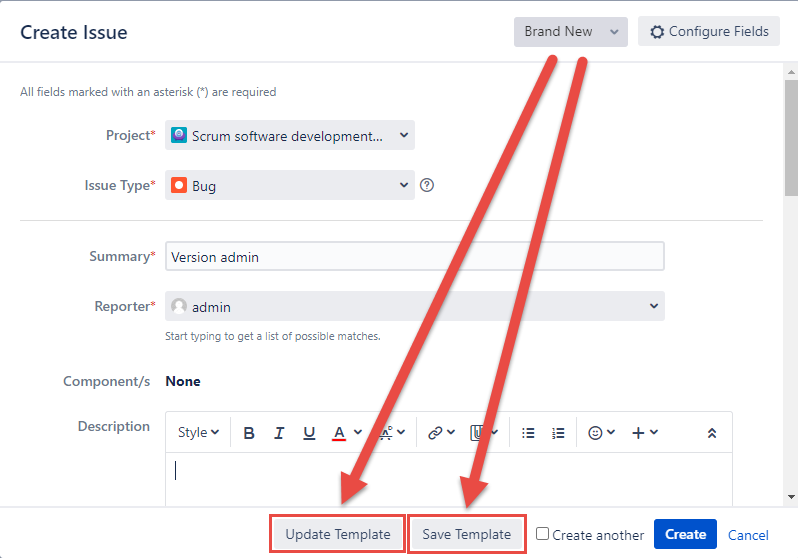The width and height of the screenshot is (798, 558).
Task: Collapse the editor toolbar with double chevron
Action: coord(712,433)
